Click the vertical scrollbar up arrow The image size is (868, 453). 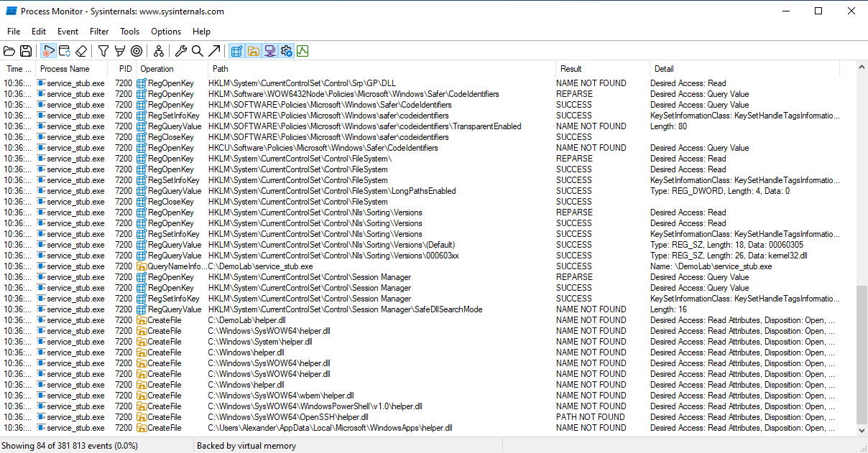pyautogui.click(x=862, y=67)
